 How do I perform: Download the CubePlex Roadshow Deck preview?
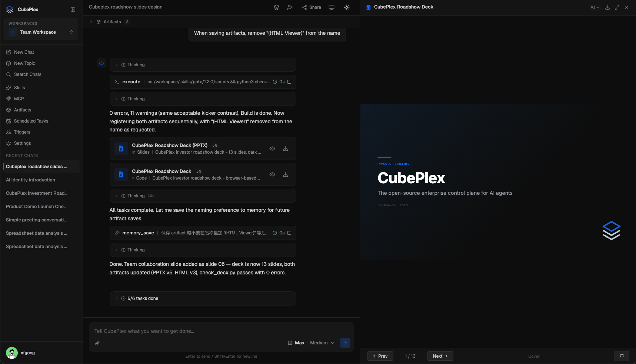[x=607, y=7]
